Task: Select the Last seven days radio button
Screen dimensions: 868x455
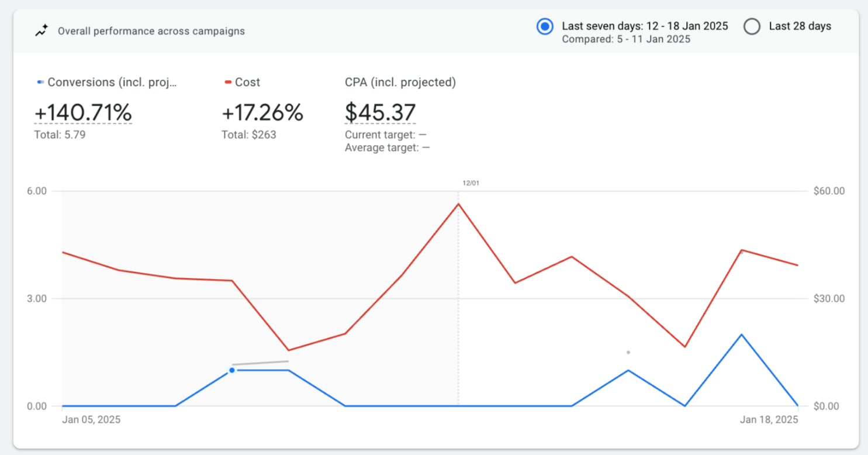Action: click(x=545, y=26)
